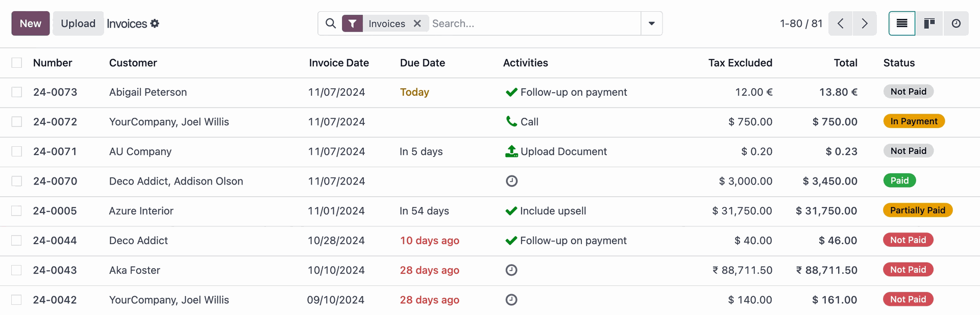Click the Invoices settings gear icon
The height and width of the screenshot is (315, 980).
pos(155,23)
